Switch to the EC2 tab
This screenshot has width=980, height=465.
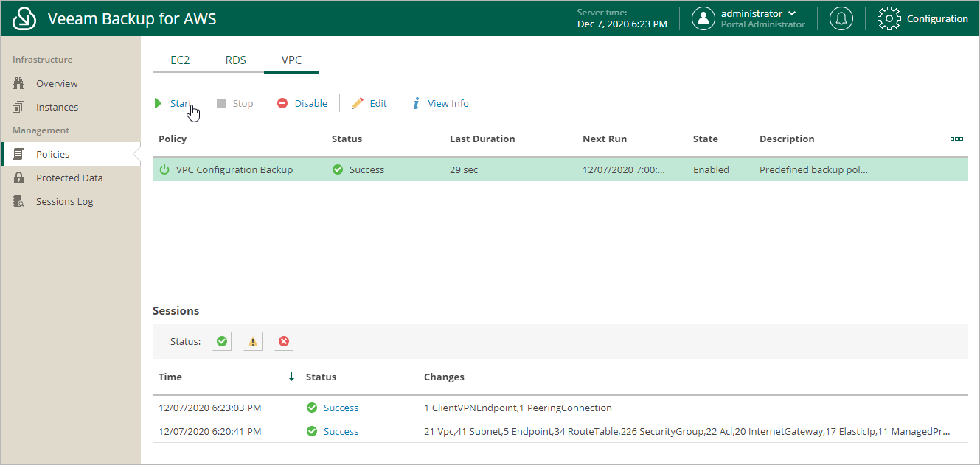180,60
